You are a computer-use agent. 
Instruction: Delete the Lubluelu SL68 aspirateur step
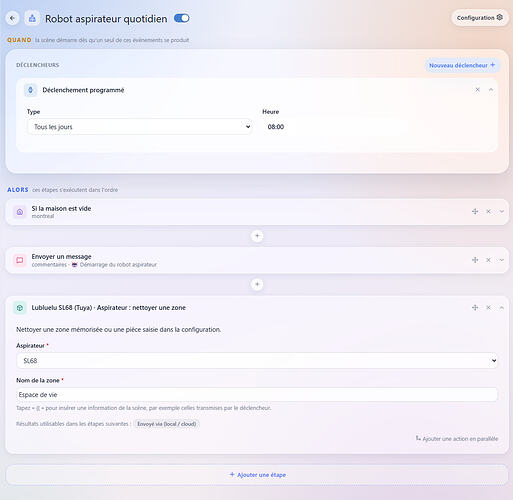click(x=488, y=307)
